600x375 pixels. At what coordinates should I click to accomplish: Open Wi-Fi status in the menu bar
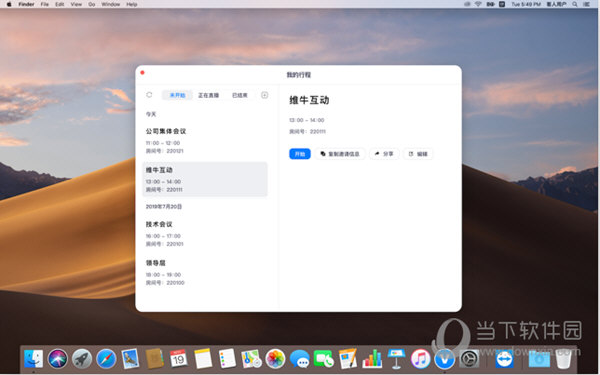pyautogui.click(x=478, y=4)
